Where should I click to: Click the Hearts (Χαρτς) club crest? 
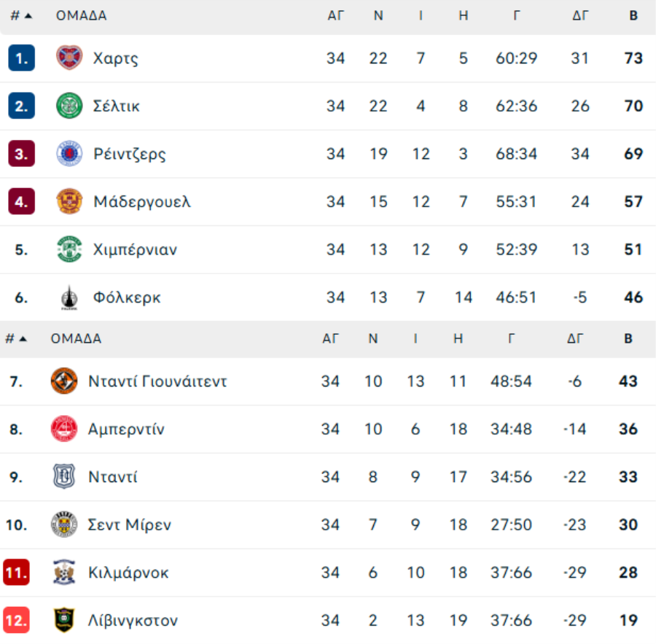[x=69, y=58]
